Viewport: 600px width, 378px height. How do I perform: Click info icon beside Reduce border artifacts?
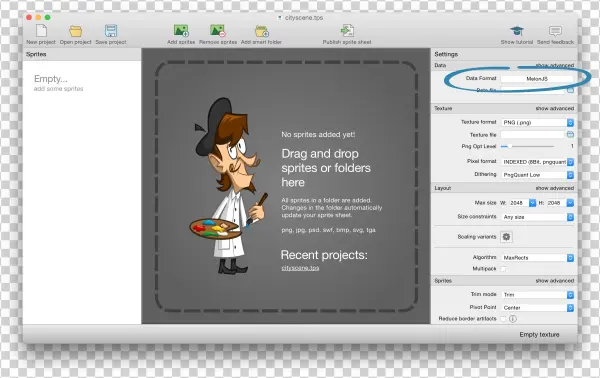point(513,318)
